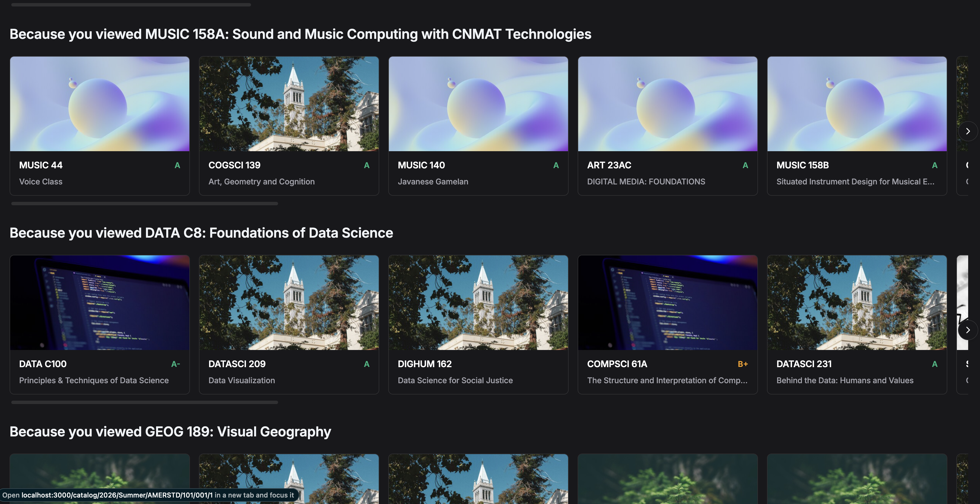Click the A grade on MUSIC 158B

[x=935, y=165]
